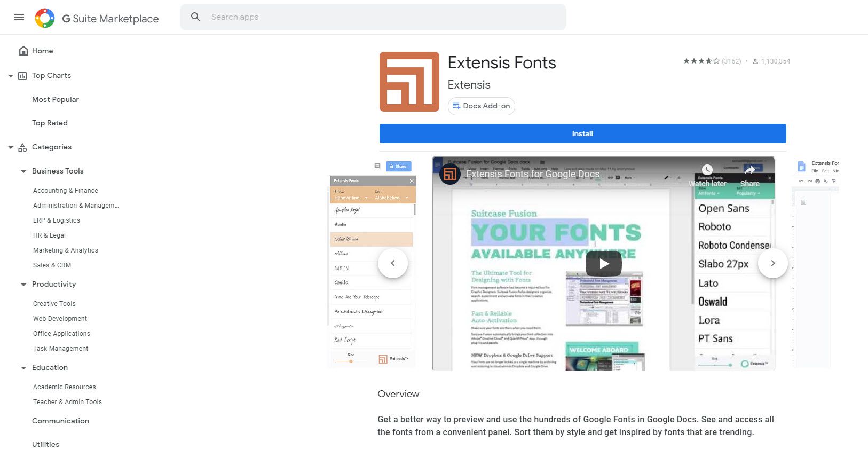Open video title Extensis Fonts for Google Docs
The image size is (868, 449).
tap(533, 174)
